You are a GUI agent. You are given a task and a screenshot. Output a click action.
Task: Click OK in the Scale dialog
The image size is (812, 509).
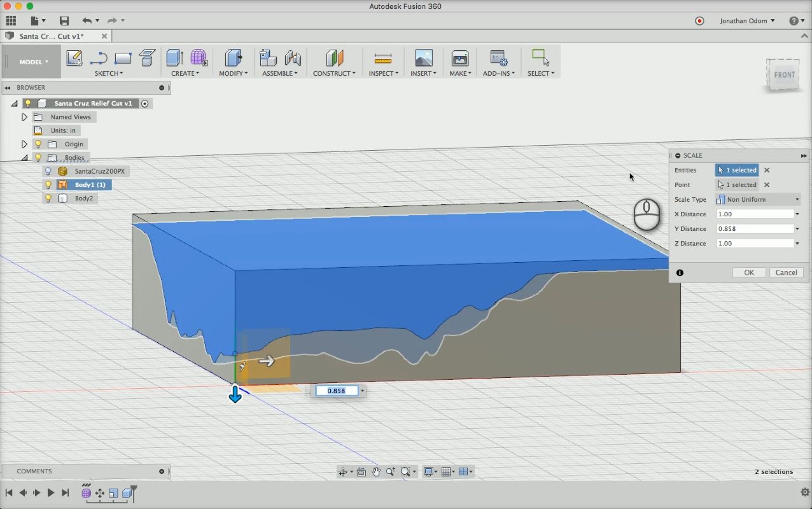[748, 272]
